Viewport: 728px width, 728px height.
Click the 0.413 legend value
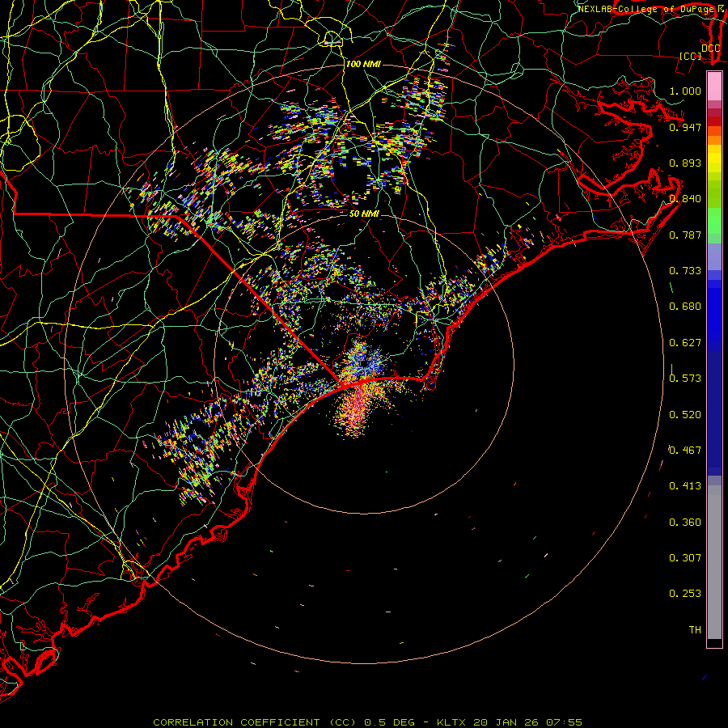[685, 486]
